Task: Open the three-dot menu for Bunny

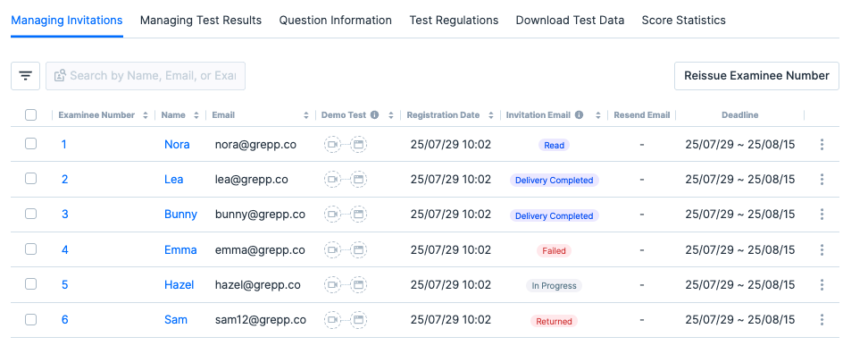Action: click(822, 215)
